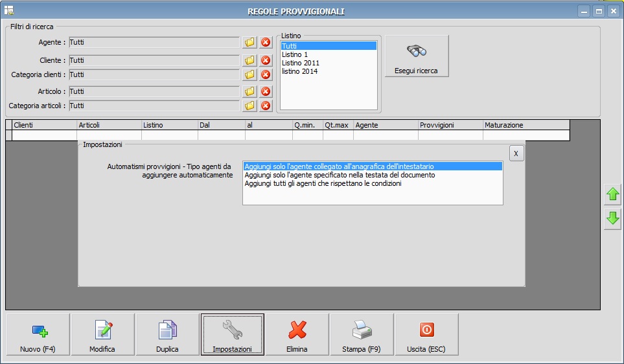Clear the Cliente filter with red X
Image resolution: width=624 pixels, height=364 pixels.
(266, 60)
